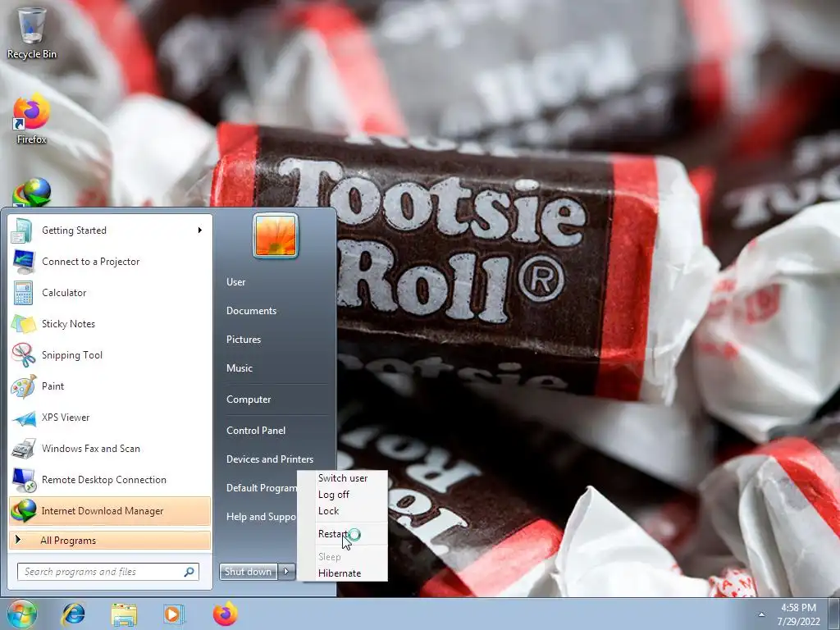Screen dimensions: 840x630
Task: Click the Start orb button
Action: pyautogui.click(x=21, y=614)
